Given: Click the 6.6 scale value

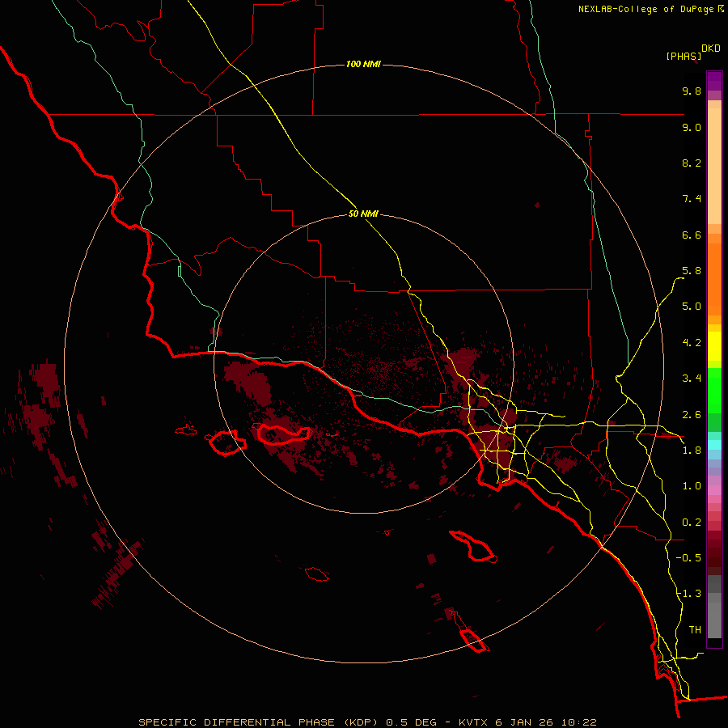Looking at the screenshot, I should [x=692, y=235].
